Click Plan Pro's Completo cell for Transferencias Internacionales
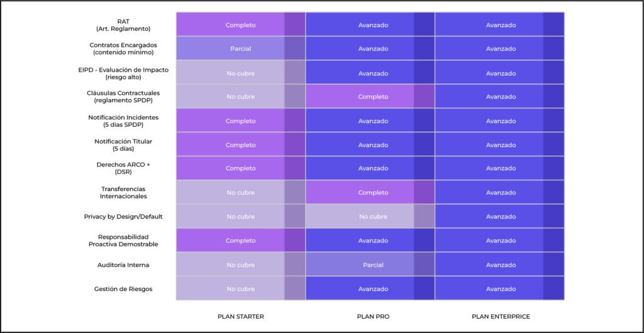Screen dimensions: 644x333 pyautogui.click(x=373, y=193)
